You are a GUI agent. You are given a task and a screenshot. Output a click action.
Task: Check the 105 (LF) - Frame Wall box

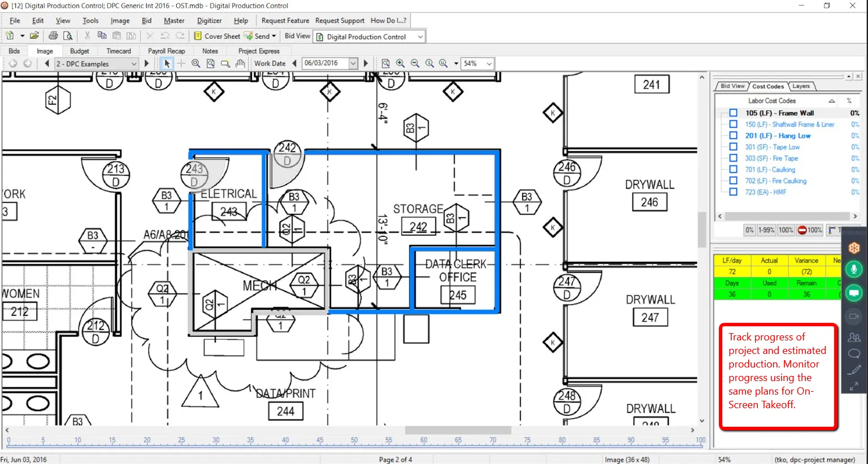(733, 113)
